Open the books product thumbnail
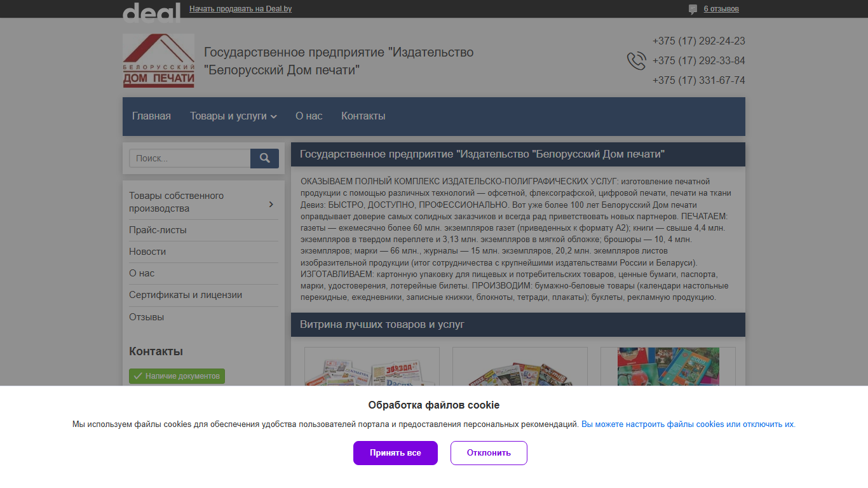The width and height of the screenshot is (868, 488). [x=668, y=367]
